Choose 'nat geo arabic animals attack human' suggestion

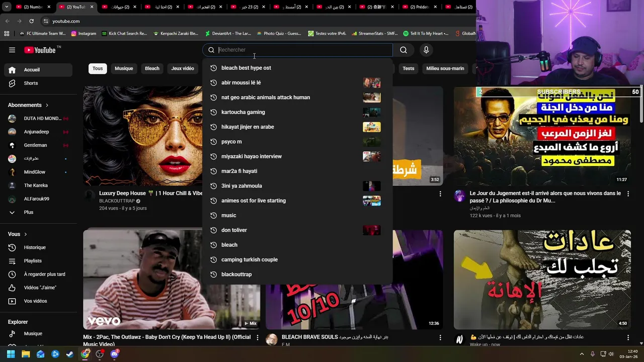click(297, 97)
